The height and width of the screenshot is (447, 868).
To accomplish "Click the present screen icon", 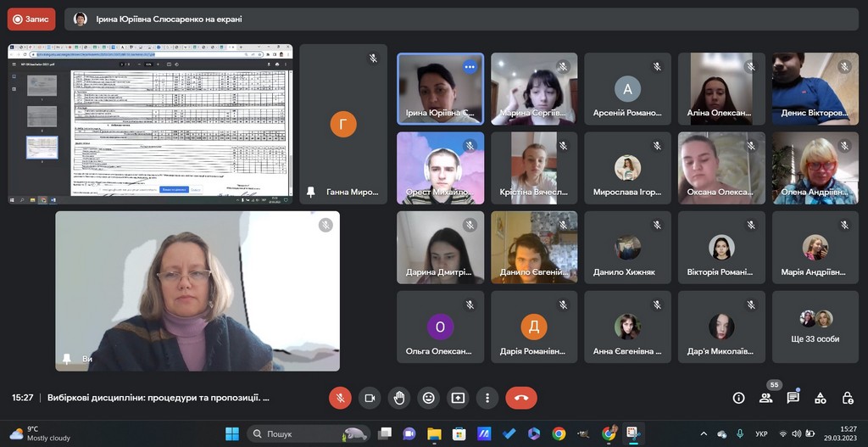I will pos(458,398).
